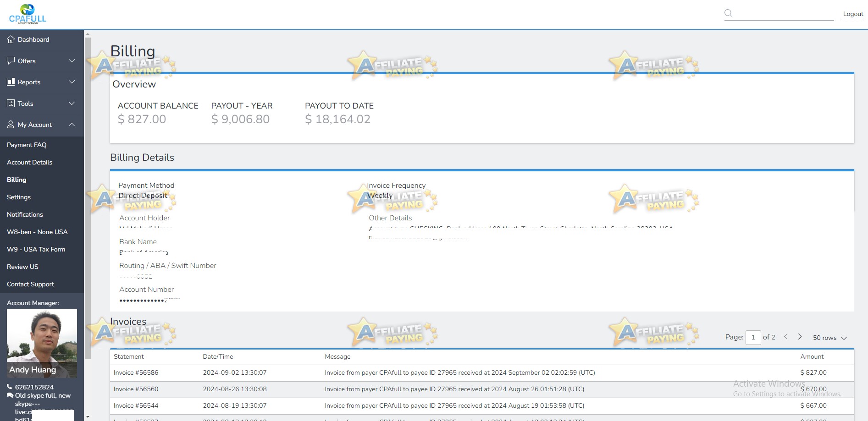Expand the Reports submenu chevron

(72, 82)
